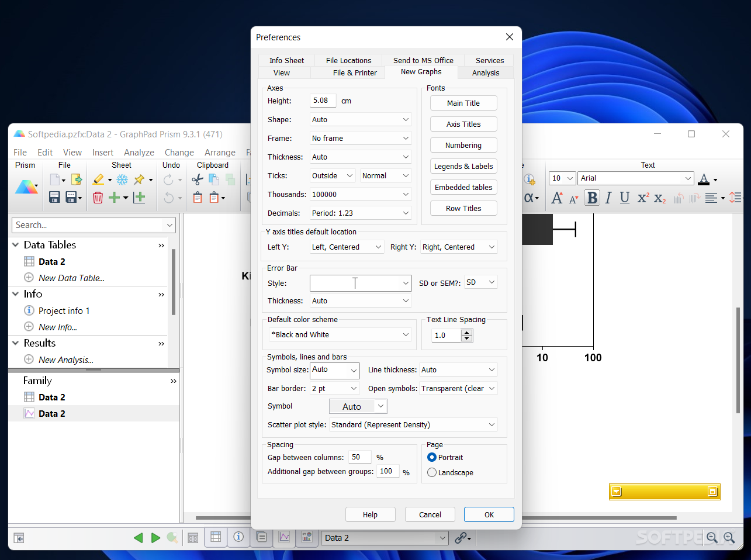Click the zoom in magnifier icon

(729, 537)
